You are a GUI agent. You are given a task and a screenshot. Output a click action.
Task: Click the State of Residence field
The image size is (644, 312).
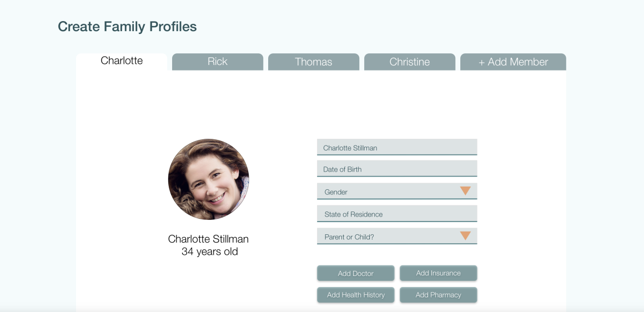[397, 214]
